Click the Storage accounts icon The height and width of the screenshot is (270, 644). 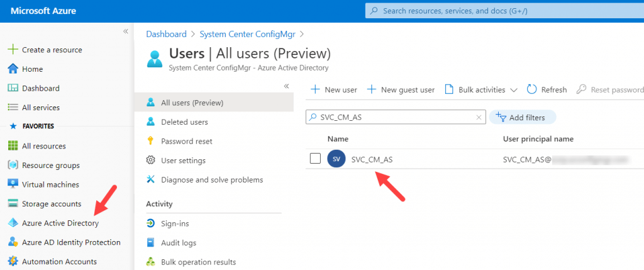pyautogui.click(x=13, y=204)
